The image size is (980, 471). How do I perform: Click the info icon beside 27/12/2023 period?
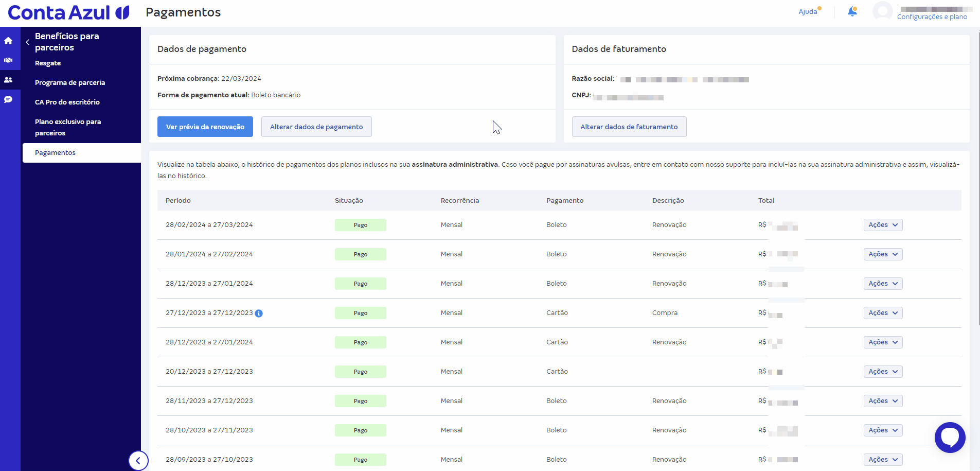click(x=259, y=313)
